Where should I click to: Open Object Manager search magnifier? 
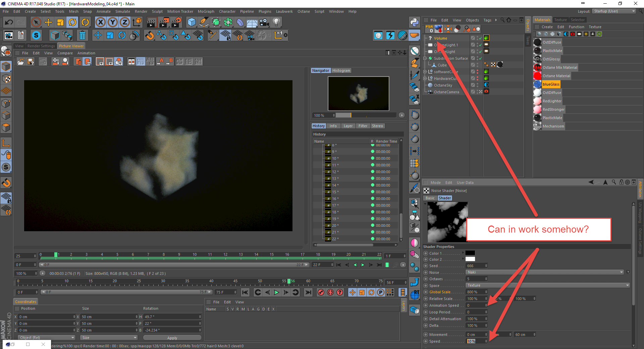502,20
